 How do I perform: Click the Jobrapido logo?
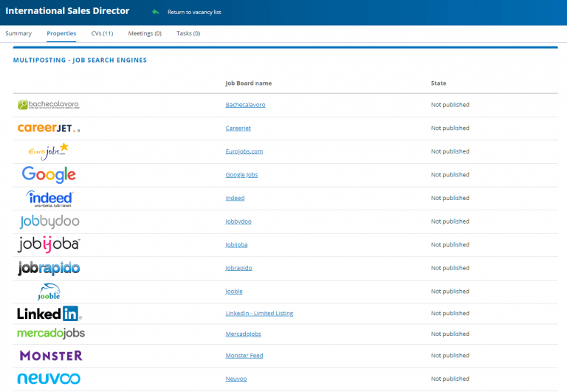coord(49,268)
